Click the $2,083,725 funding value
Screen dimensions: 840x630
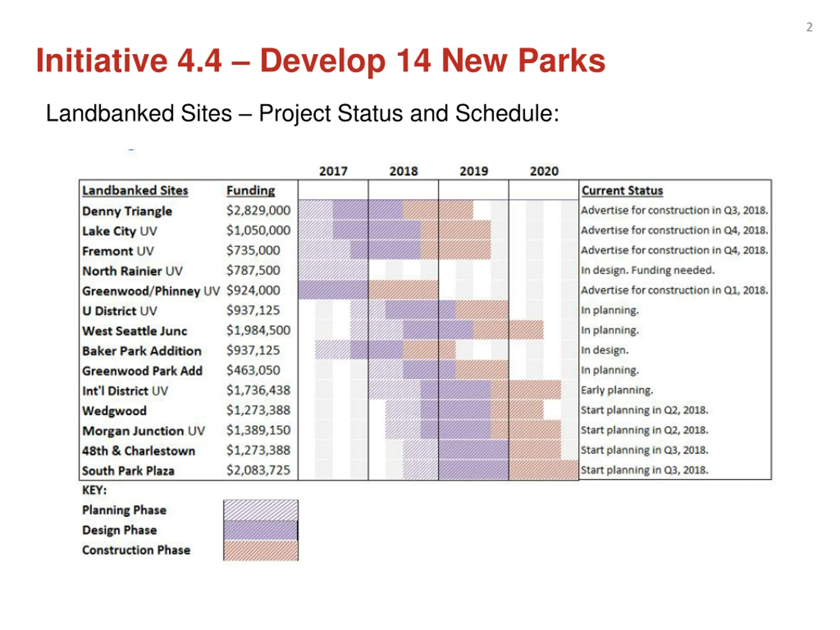(x=259, y=470)
